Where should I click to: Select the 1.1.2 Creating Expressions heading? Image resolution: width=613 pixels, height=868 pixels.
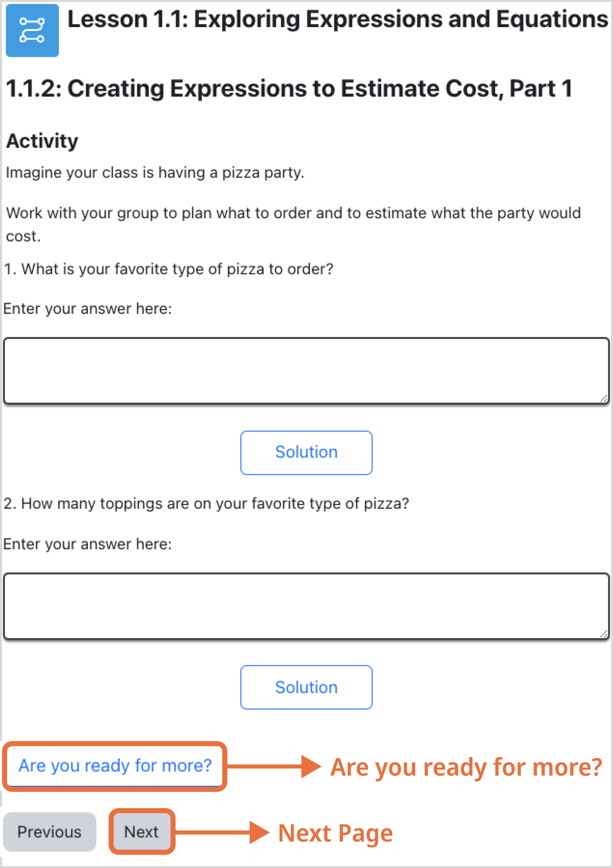click(289, 89)
